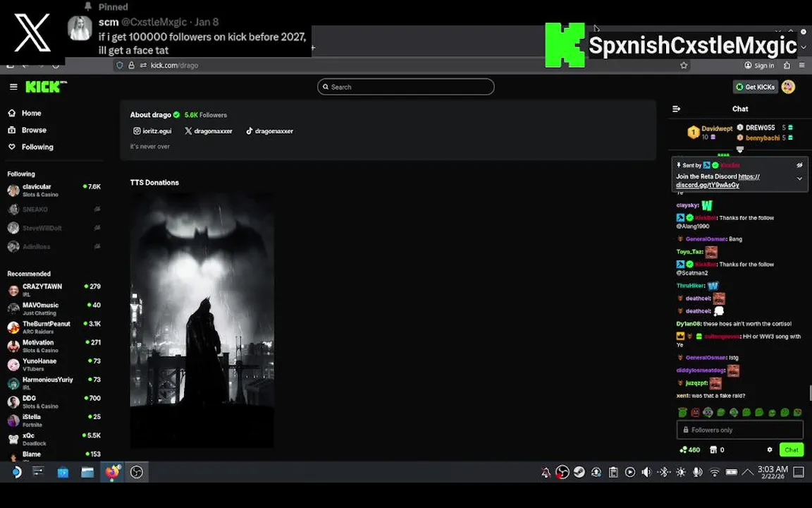
Task: Open iStella recommended channel
Action: [54, 421]
